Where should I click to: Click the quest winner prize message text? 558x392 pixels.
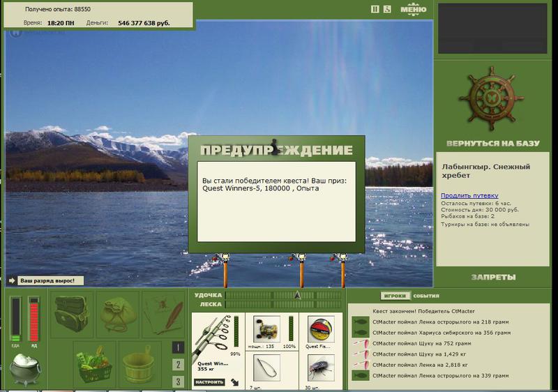pyautogui.click(x=274, y=185)
